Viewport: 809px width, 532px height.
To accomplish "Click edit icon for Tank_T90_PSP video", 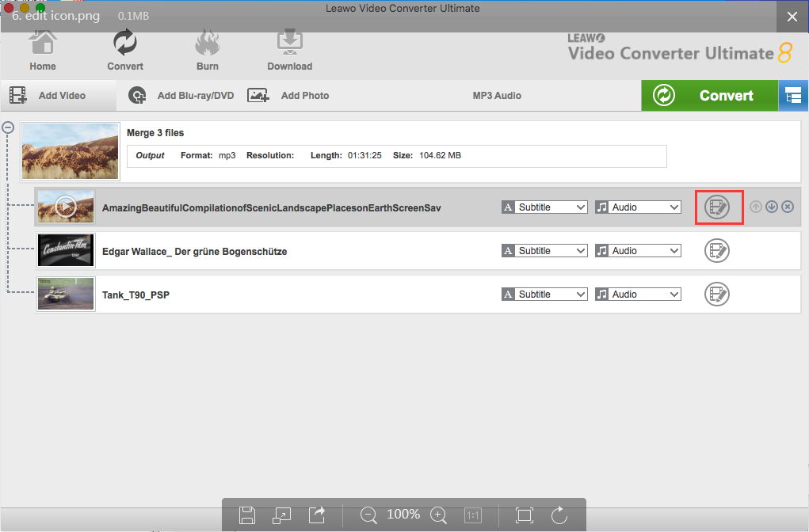I will click(717, 294).
